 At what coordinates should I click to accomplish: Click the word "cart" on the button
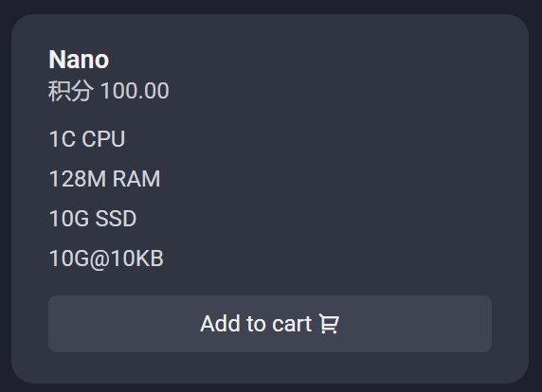tap(292, 324)
